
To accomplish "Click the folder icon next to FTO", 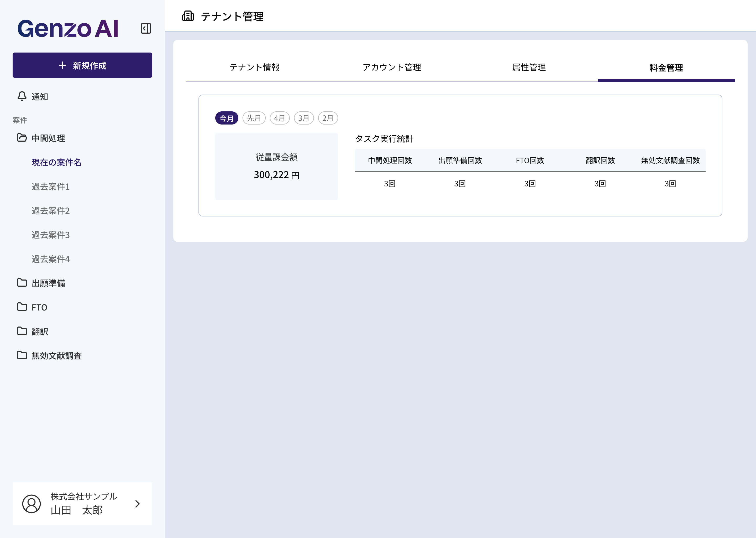I will pos(22,307).
